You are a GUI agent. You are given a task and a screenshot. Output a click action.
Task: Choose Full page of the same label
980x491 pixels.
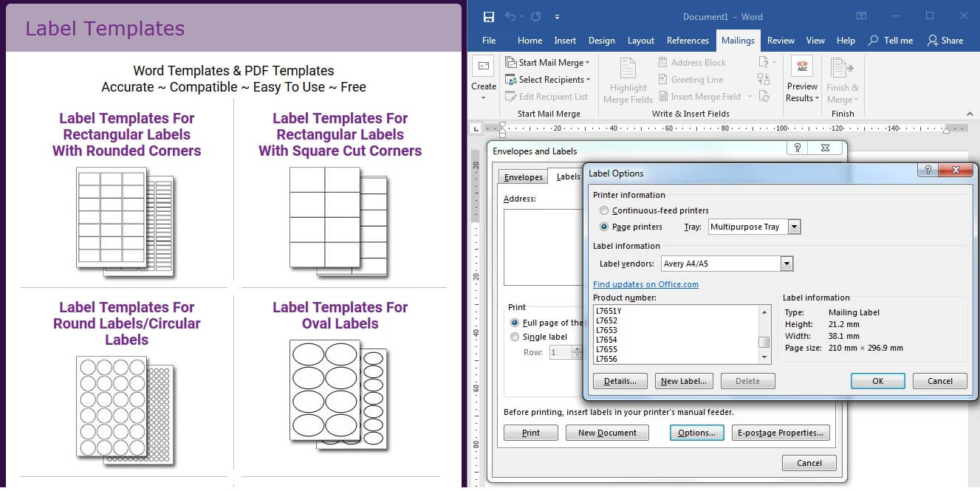coord(515,323)
